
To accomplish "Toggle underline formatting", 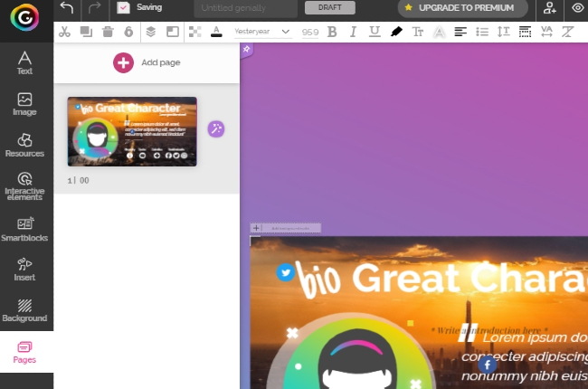I will click(x=375, y=32).
